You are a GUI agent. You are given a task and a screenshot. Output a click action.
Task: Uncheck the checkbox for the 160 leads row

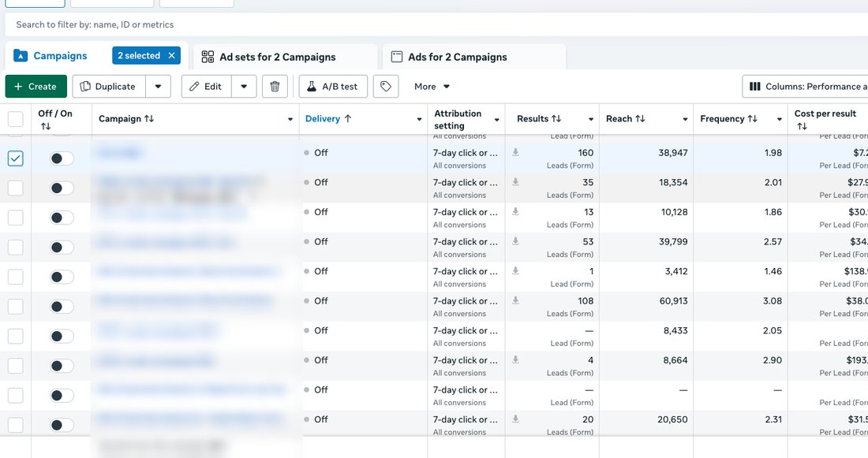(16, 158)
